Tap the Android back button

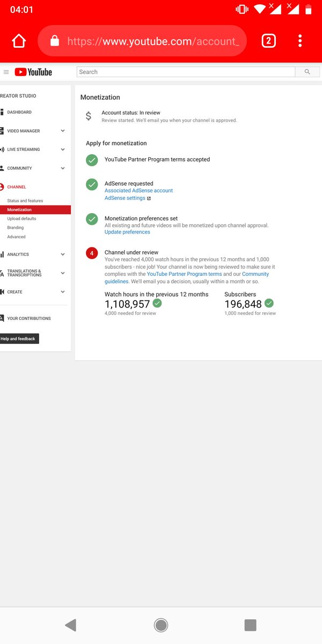[70, 625]
